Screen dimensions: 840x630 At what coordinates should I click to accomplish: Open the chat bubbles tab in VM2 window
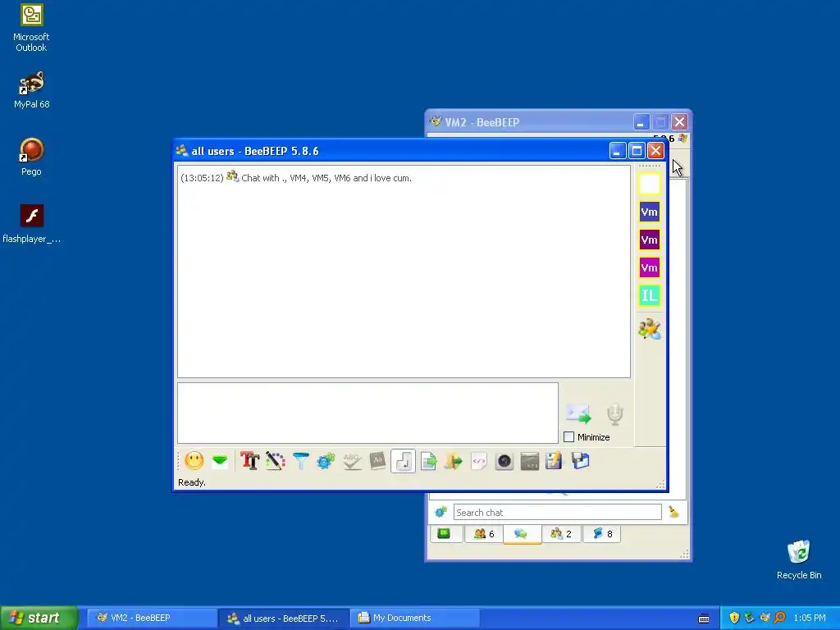coord(522,533)
